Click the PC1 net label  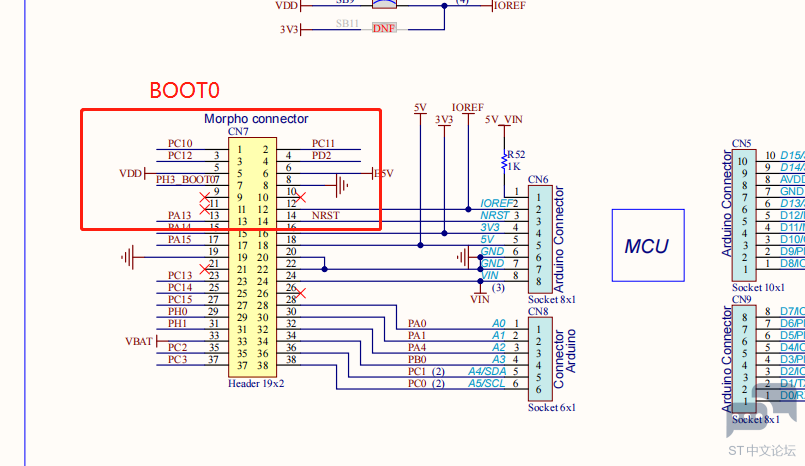coord(417,372)
